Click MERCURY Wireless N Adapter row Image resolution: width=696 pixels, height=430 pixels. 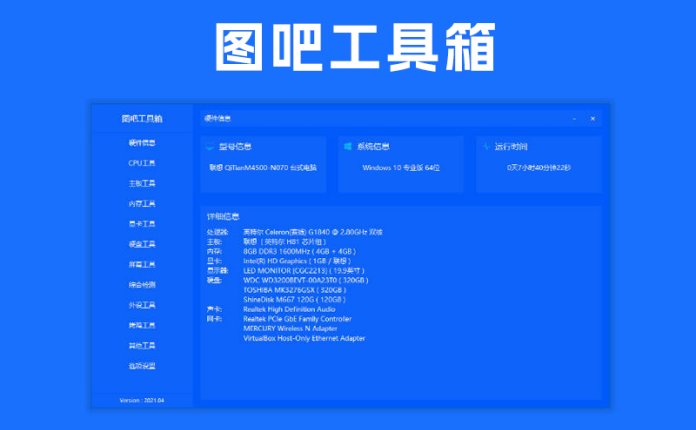(x=290, y=329)
